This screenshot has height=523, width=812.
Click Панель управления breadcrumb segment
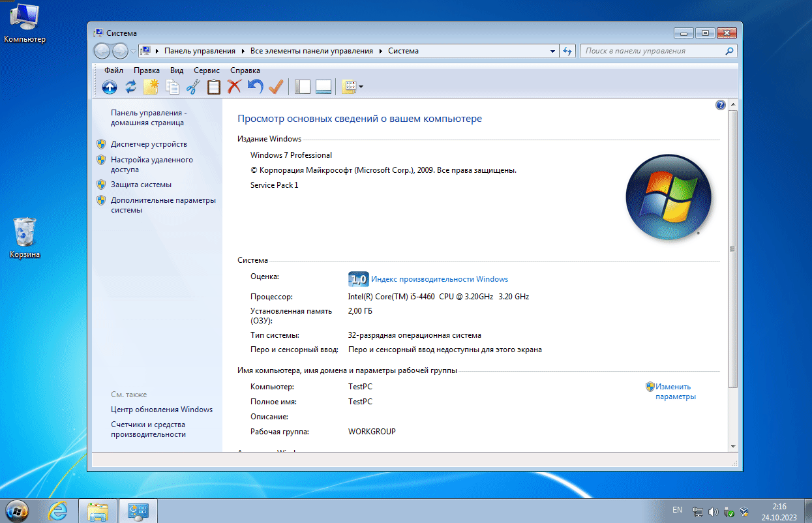(200, 51)
